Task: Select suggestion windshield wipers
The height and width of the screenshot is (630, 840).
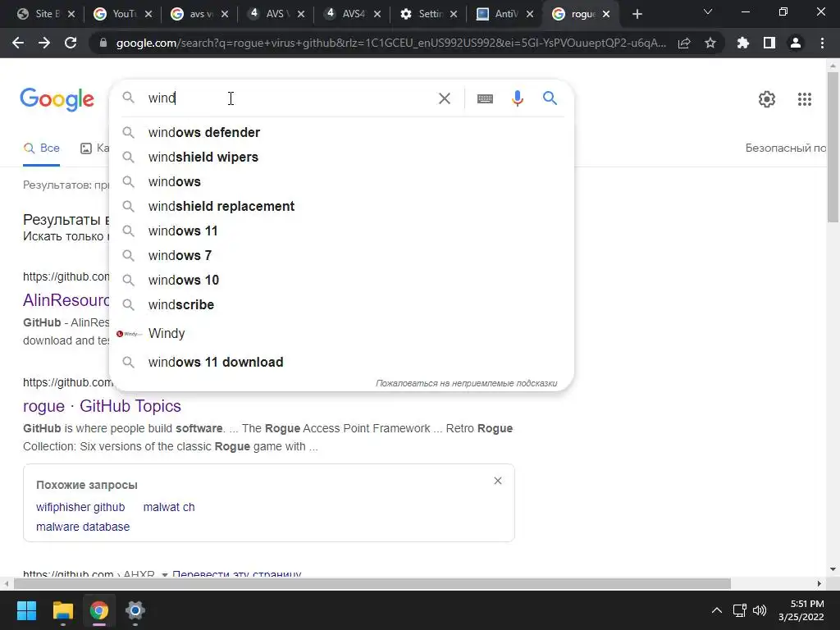Action: pyautogui.click(x=341, y=157)
